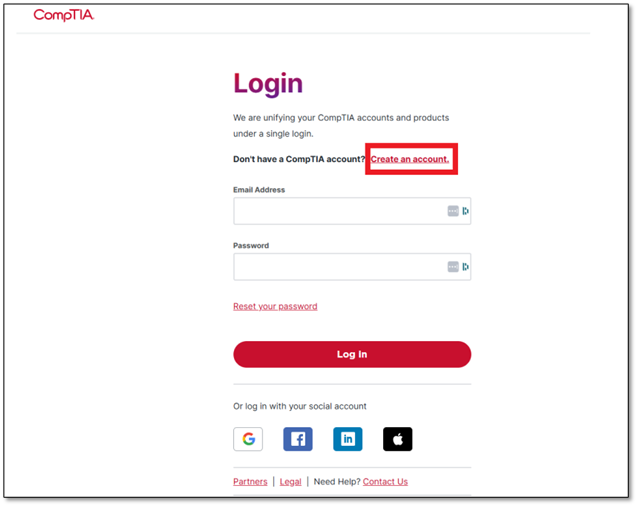The width and height of the screenshot is (637, 506).
Task: Open the Partners footer link
Action: pyautogui.click(x=250, y=482)
